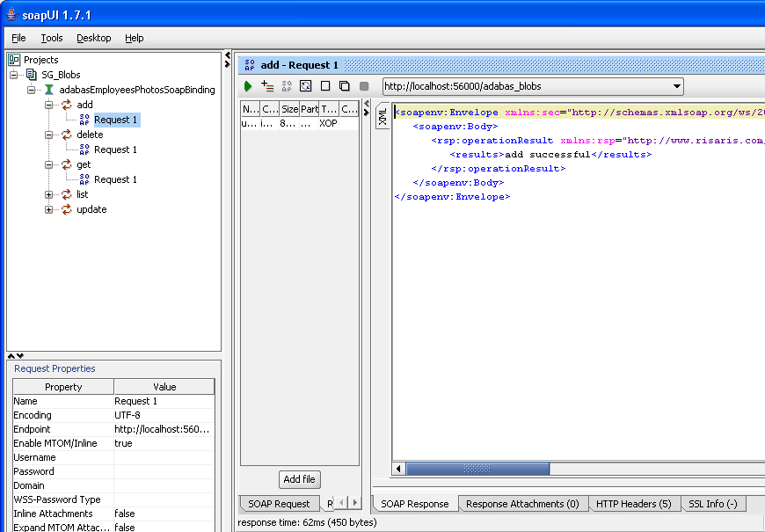
Task: Collapse the get operation node
Action: pos(48,165)
